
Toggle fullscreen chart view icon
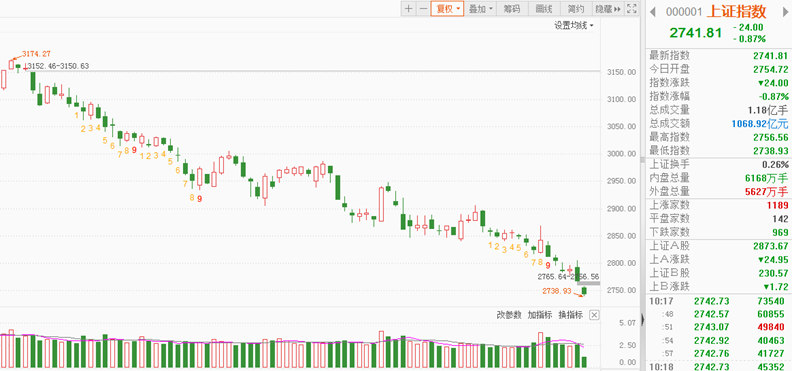[x=631, y=9]
